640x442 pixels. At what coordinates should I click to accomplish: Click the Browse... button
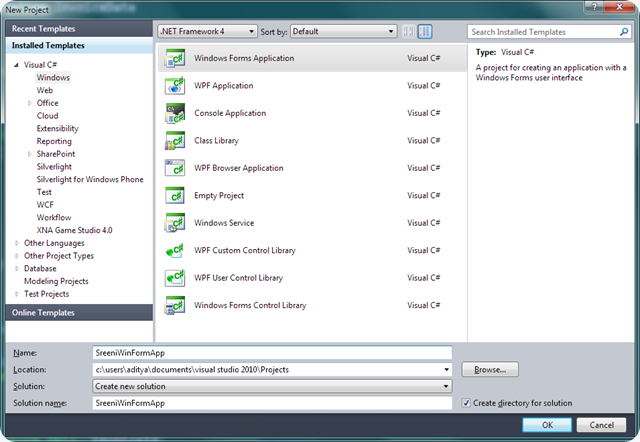point(490,369)
